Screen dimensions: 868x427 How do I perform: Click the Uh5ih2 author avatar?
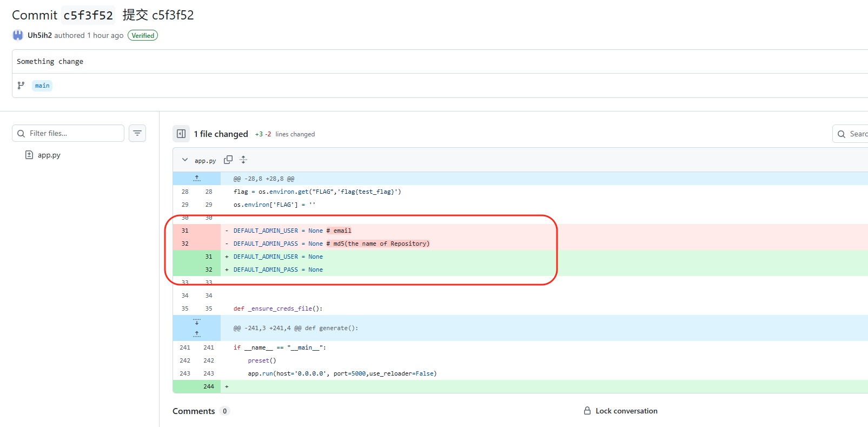18,35
